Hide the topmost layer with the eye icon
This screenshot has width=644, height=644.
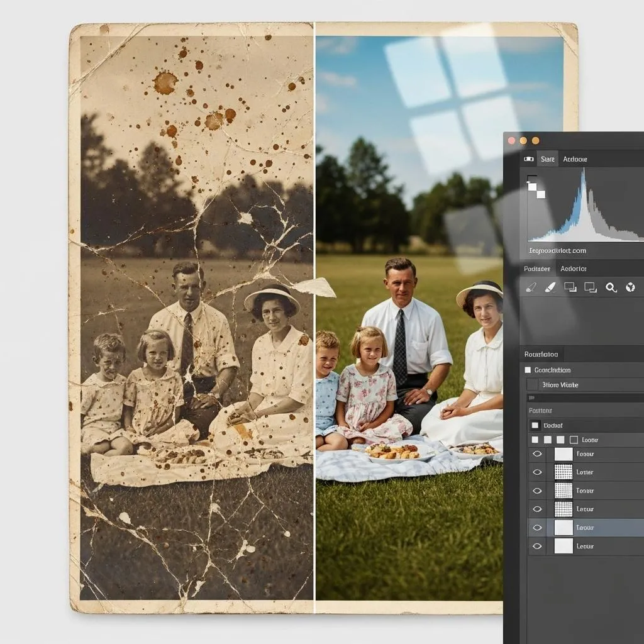tap(536, 453)
